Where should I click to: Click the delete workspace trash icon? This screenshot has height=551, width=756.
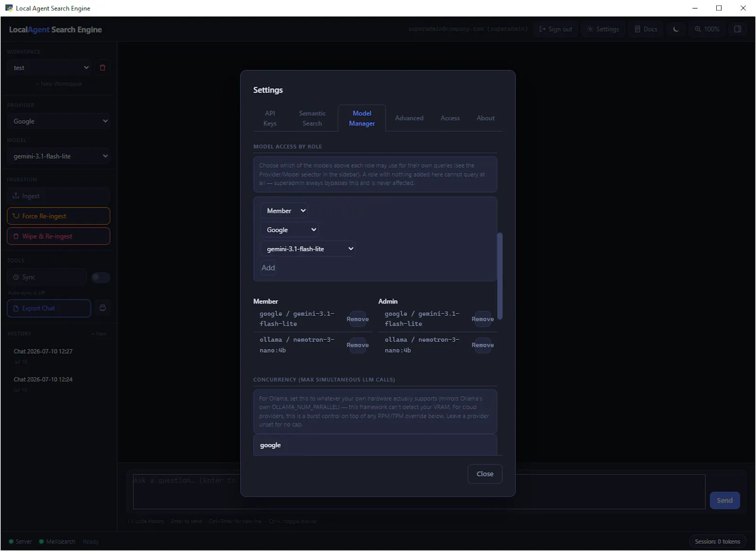(103, 68)
